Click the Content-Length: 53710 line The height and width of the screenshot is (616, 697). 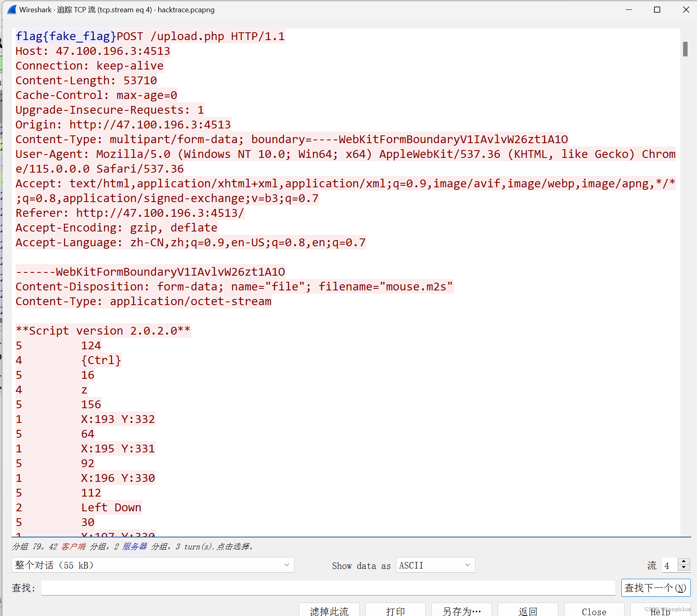(x=86, y=81)
